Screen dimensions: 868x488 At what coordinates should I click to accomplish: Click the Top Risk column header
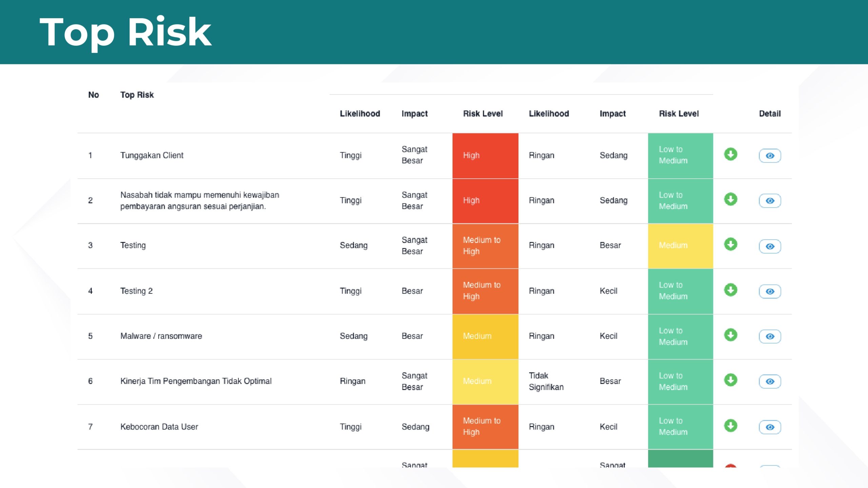click(137, 95)
